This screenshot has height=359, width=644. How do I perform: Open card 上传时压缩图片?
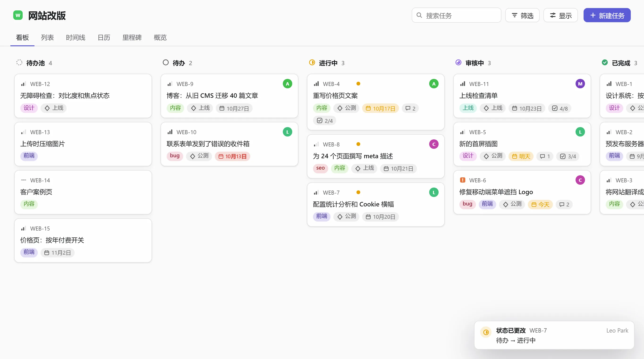[x=83, y=144]
